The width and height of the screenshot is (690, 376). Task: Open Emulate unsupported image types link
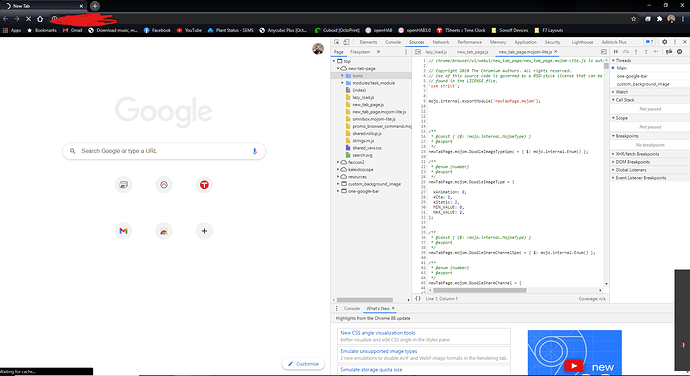click(x=378, y=351)
